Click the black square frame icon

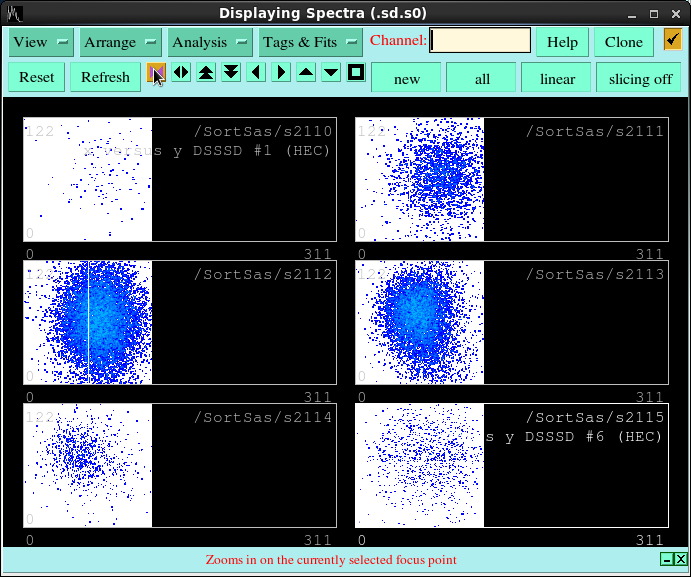click(356, 72)
